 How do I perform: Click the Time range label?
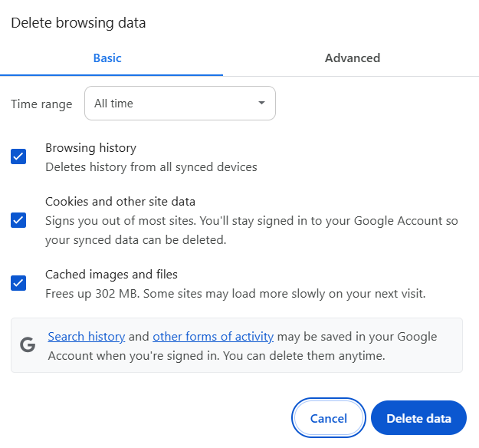41,104
